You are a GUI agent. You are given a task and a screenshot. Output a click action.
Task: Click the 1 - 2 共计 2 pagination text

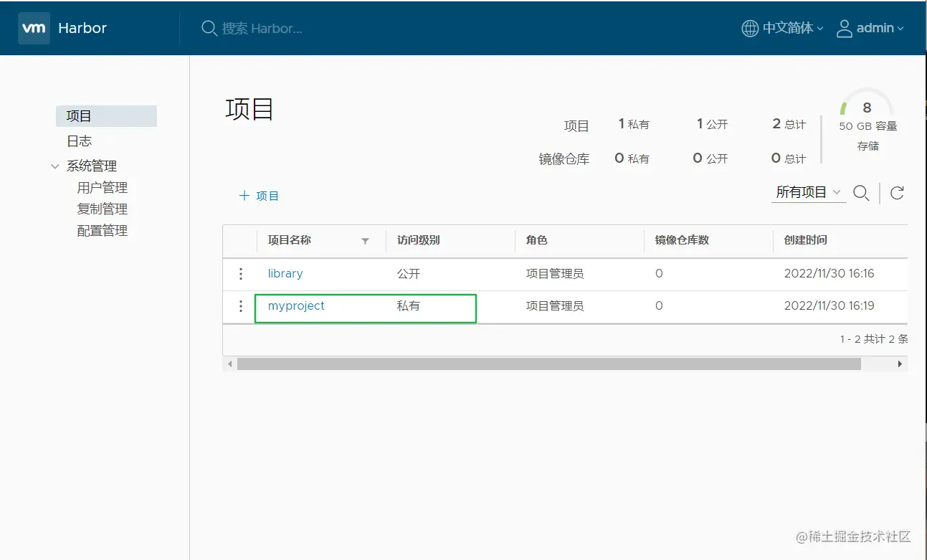point(874,339)
